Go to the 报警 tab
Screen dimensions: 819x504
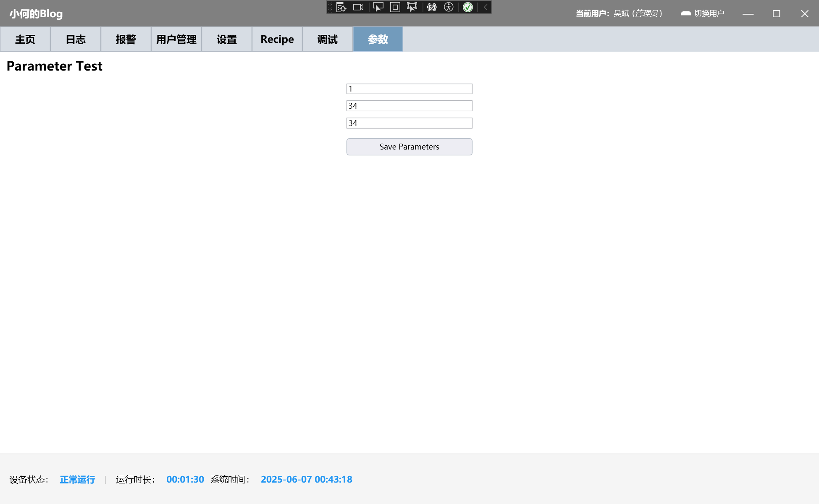(126, 39)
